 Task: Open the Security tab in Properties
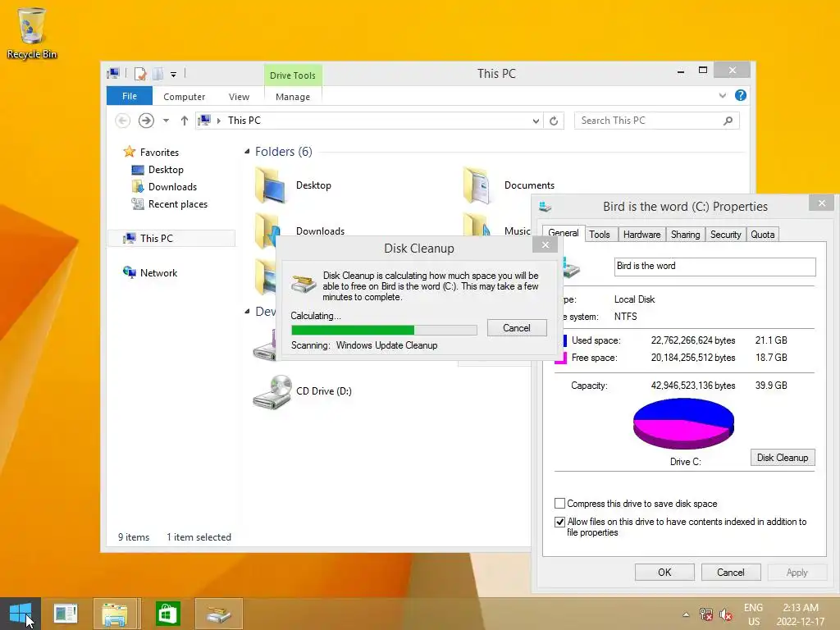pos(725,235)
